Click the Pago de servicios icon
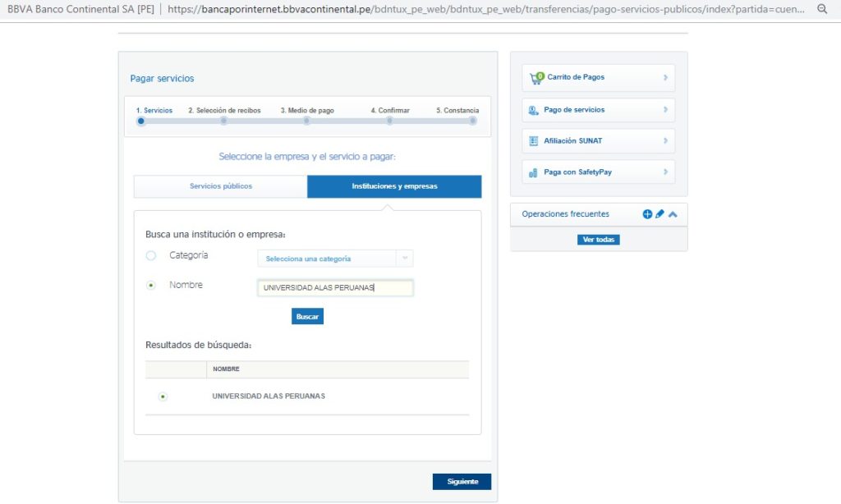 point(533,110)
